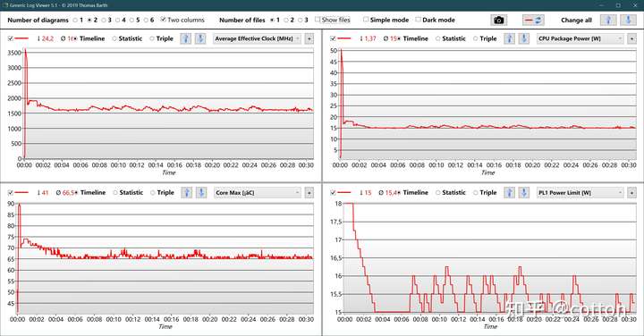Click up arrow in Average Effective Clock panel

186,38
